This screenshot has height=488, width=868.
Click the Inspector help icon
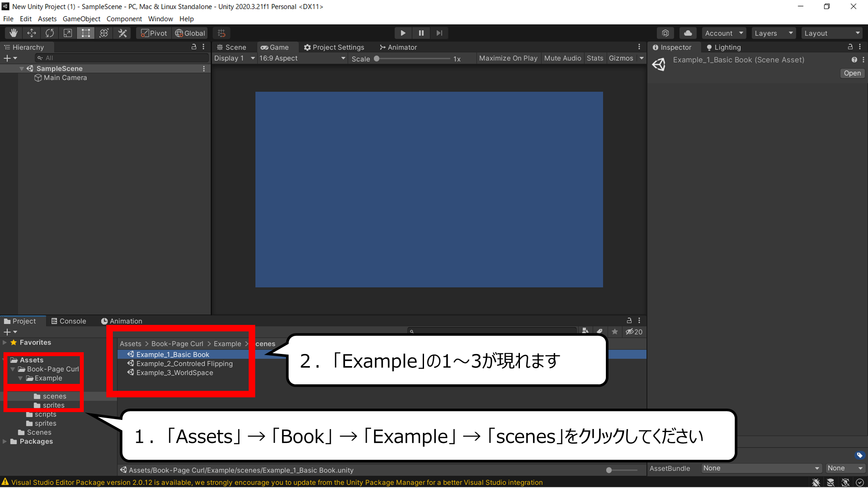(854, 60)
